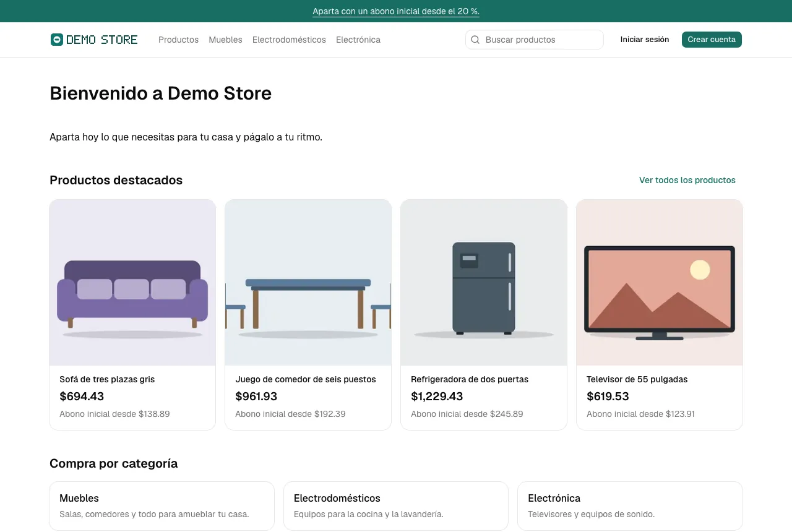Select Televisor de 55 pulgadas title
The height and width of the screenshot is (532, 792).
coord(637,379)
